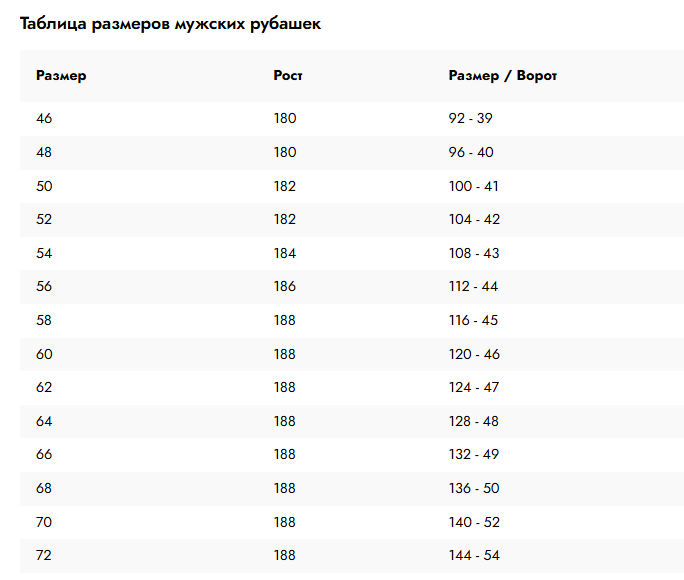This screenshot has height=580, width=684.
Task: Click height value 184
Action: 285,253
